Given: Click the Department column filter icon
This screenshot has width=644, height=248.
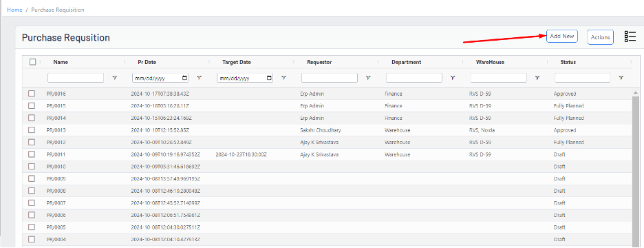Looking at the screenshot, I should [x=453, y=78].
